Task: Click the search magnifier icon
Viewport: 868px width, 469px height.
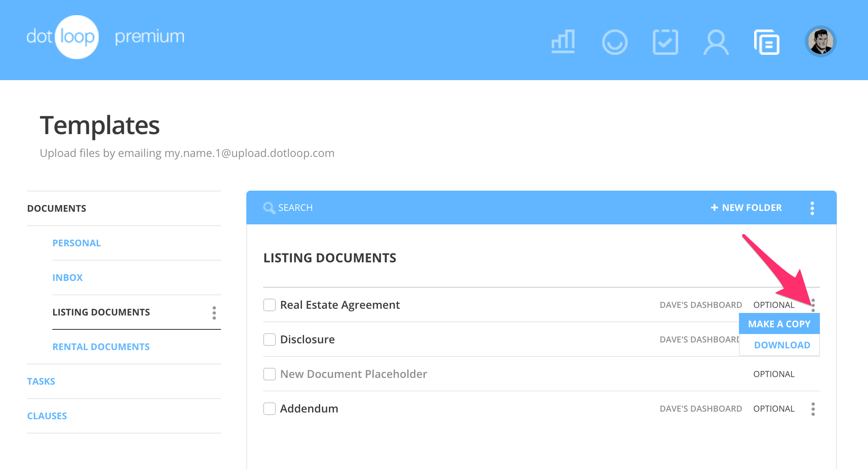Action: [x=269, y=208]
